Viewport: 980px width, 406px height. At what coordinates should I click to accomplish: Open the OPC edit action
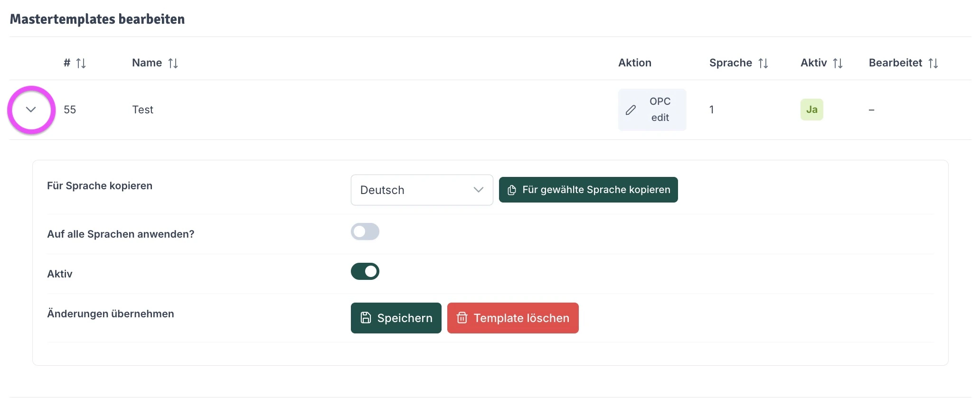tap(652, 110)
